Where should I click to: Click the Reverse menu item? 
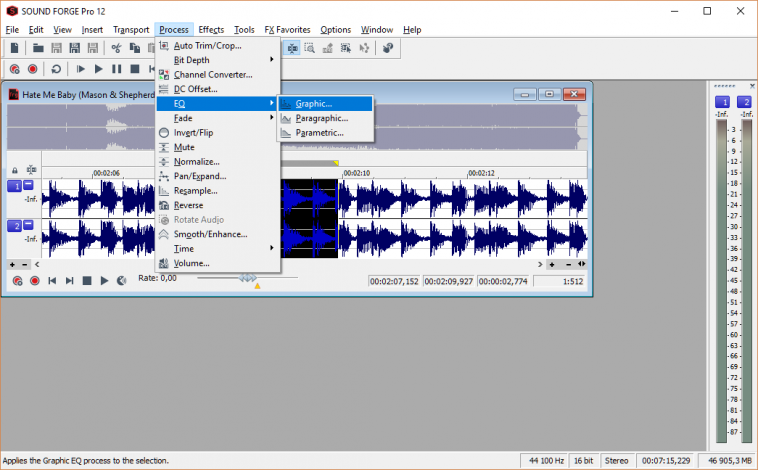point(188,205)
